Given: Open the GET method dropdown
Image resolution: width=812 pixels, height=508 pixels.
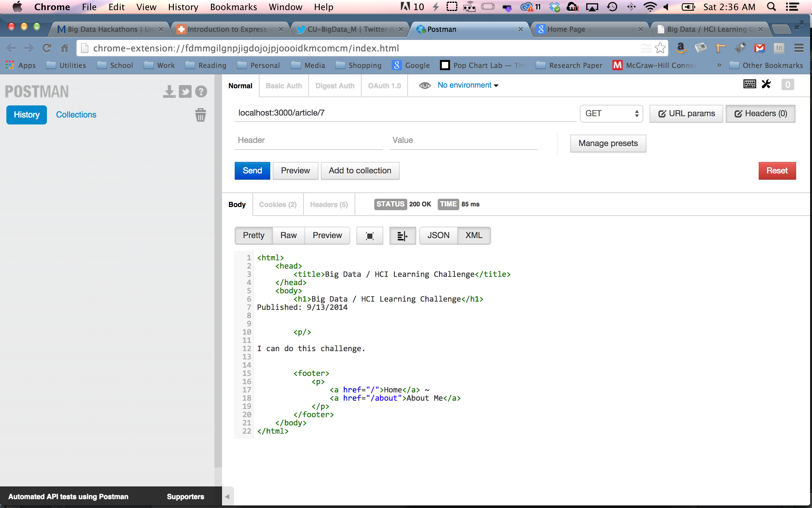Looking at the screenshot, I should tap(611, 114).
